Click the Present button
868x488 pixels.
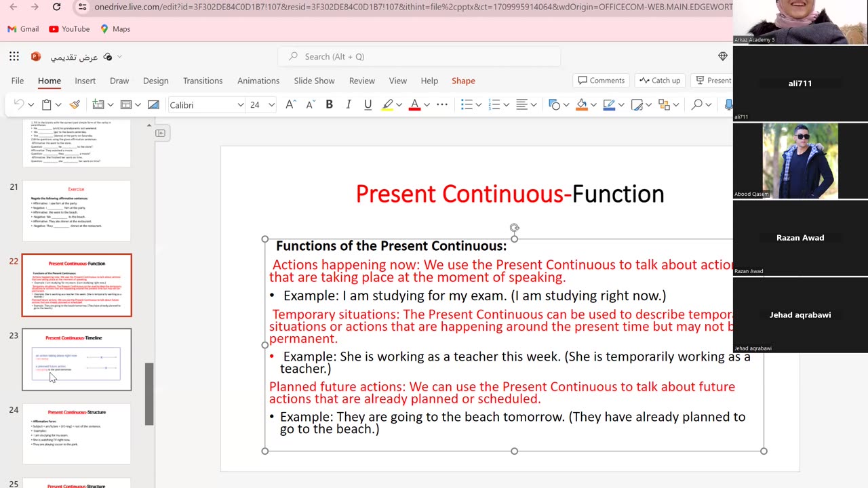[712, 81]
